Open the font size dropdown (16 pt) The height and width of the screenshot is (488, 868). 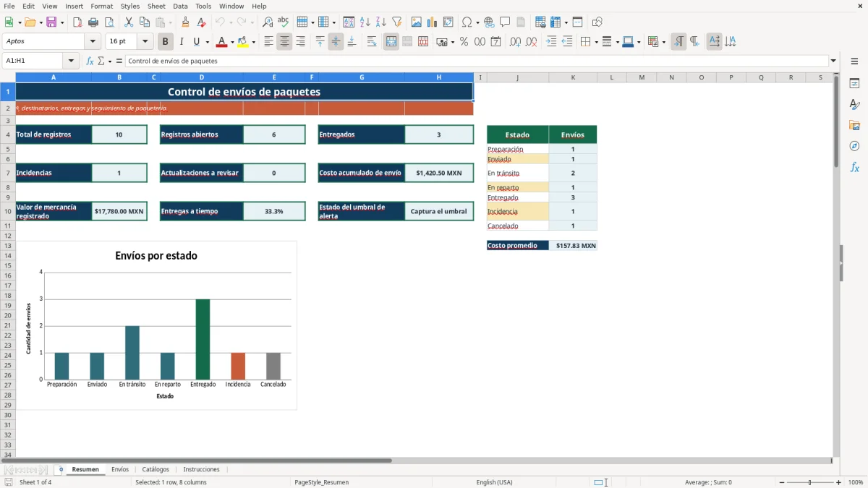click(x=145, y=42)
